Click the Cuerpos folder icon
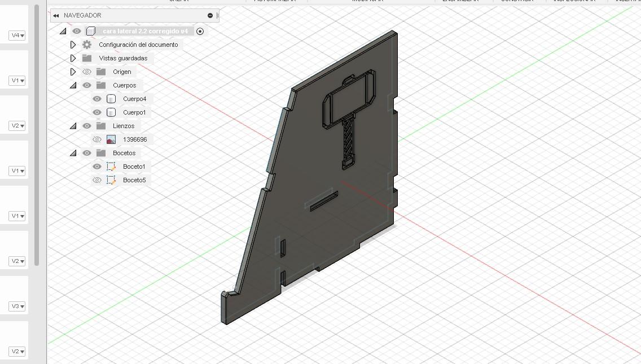This screenshot has height=364, width=641. (x=101, y=85)
